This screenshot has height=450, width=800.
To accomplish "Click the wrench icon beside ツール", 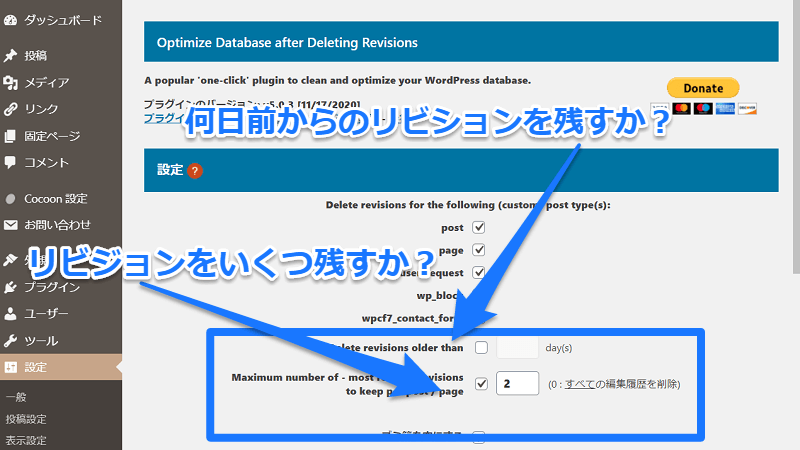I will 10,340.
